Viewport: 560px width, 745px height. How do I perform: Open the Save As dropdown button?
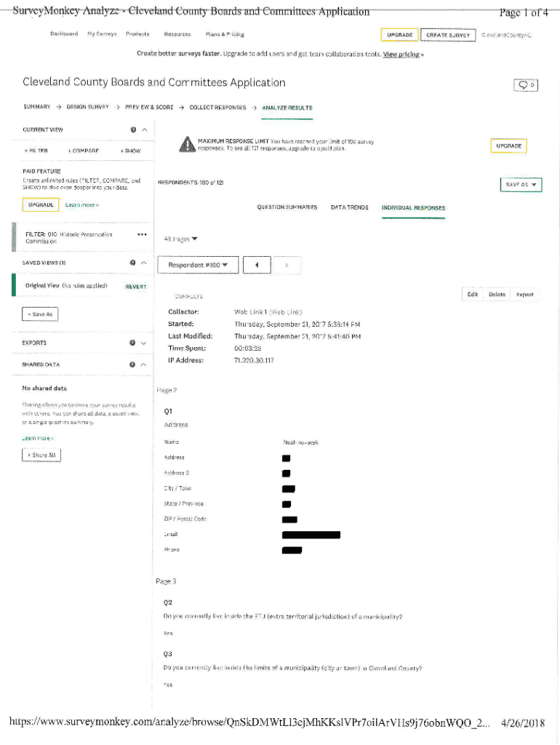(x=521, y=185)
